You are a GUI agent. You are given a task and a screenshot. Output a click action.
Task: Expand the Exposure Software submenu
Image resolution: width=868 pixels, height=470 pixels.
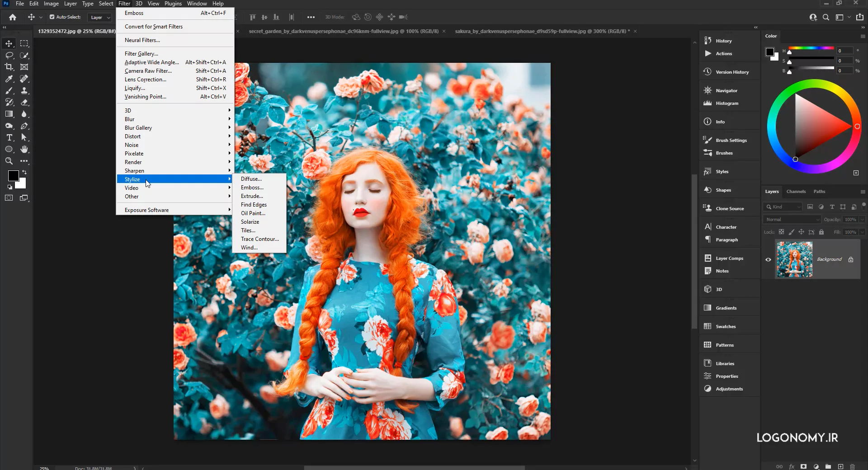pyautogui.click(x=175, y=210)
